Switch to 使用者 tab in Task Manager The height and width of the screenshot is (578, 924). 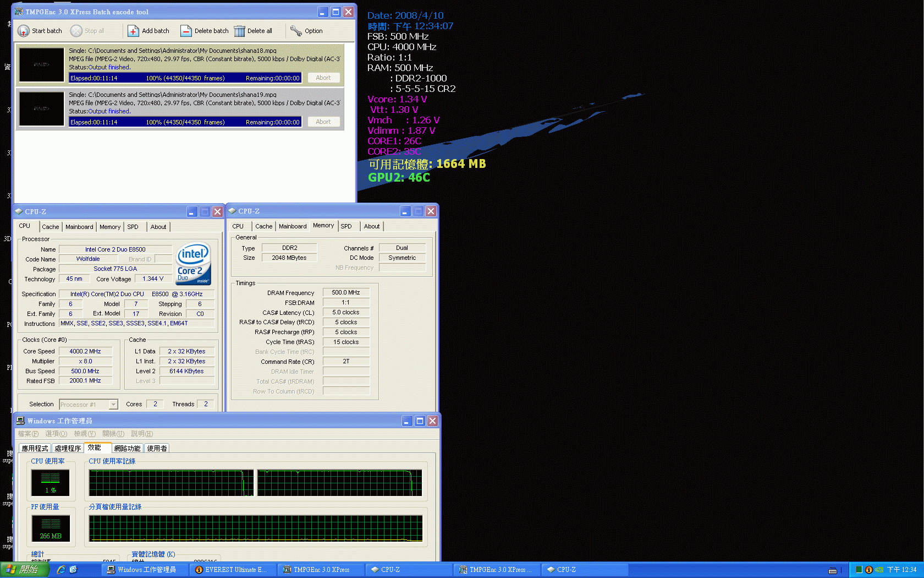[157, 449]
